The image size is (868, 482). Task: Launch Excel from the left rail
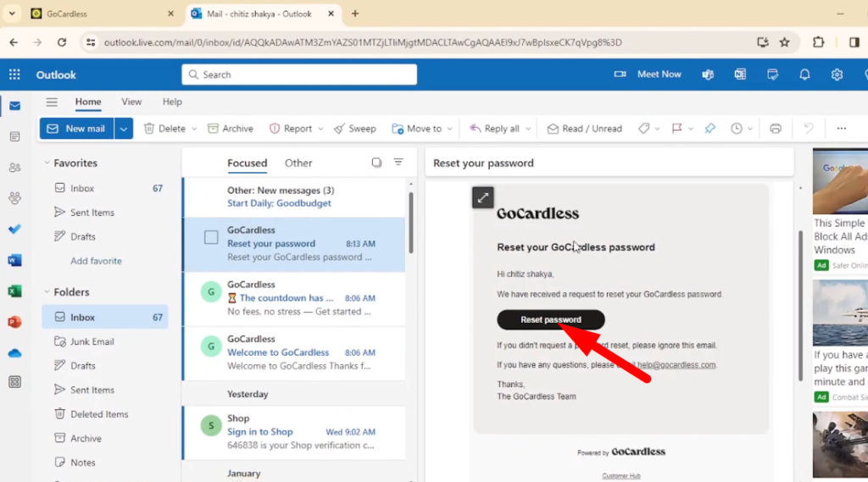pos(15,291)
